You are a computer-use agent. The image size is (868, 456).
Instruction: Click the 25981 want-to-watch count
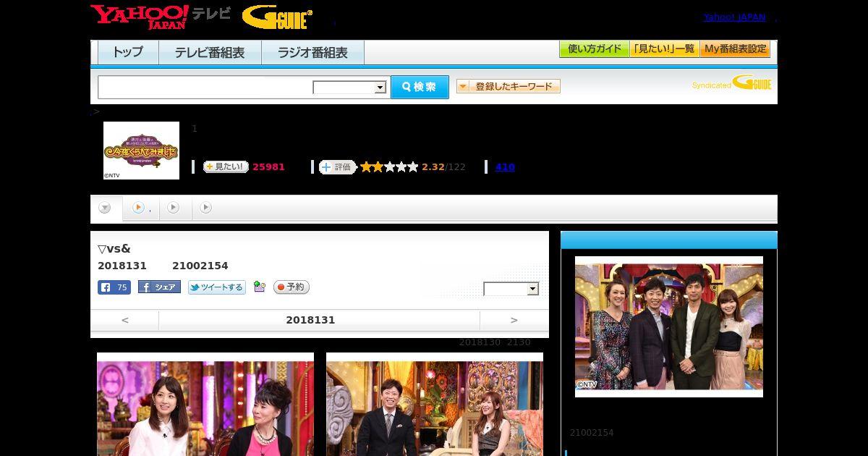pos(268,167)
